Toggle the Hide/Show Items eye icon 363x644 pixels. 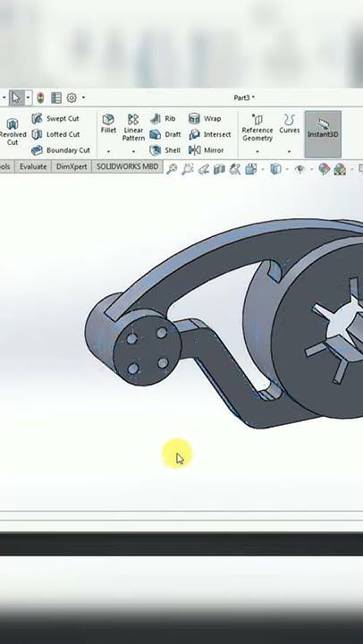[300, 169]
